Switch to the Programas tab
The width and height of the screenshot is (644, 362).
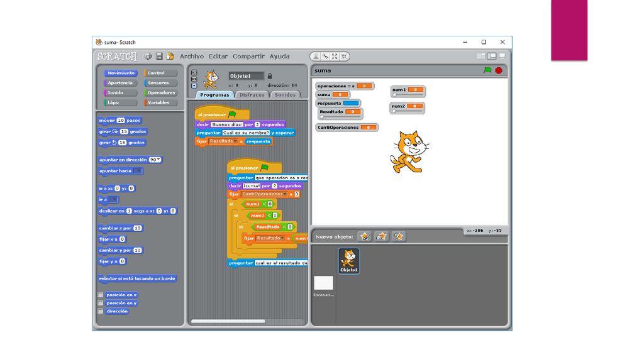point(215,95)
